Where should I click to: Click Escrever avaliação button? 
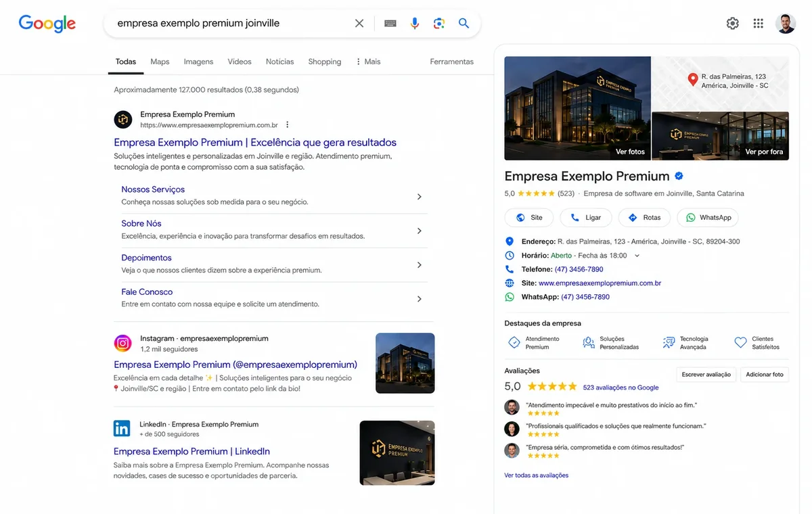click(706, 374)
